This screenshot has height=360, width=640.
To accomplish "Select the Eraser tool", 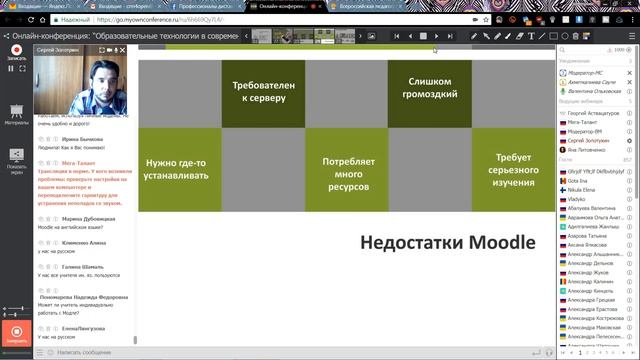I will [520, 36].
